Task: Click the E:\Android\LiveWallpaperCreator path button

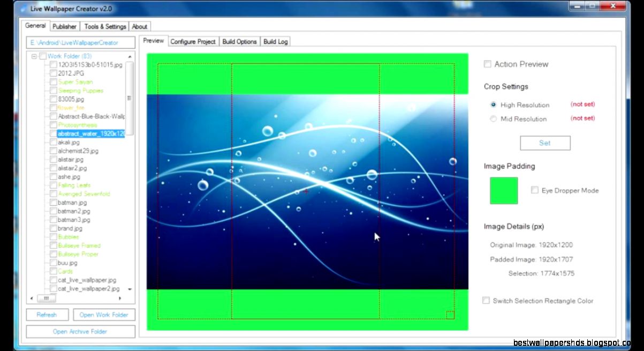Action: [80, 42]
